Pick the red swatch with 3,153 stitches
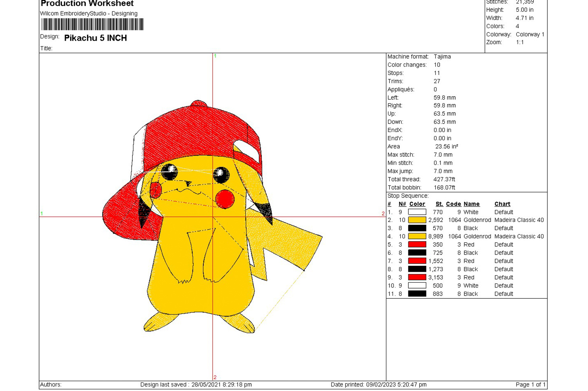588x391 pixels. [x=417, y=278]
